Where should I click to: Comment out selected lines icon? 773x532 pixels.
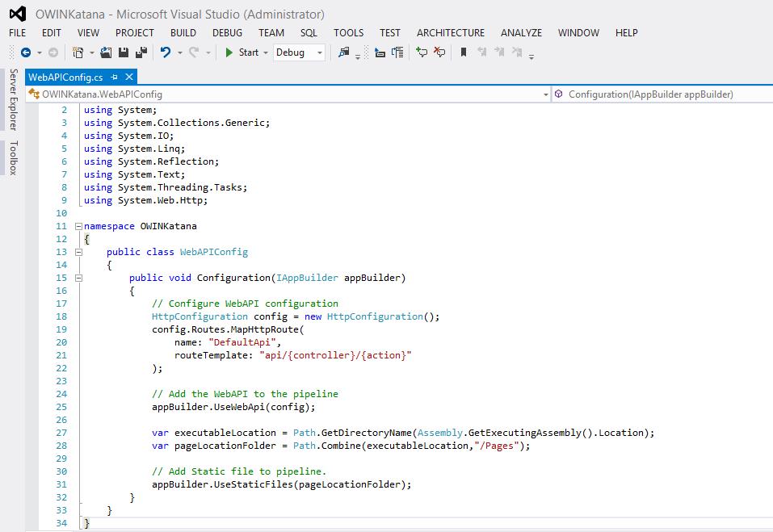pyautogui.click(x=421, y=52)
